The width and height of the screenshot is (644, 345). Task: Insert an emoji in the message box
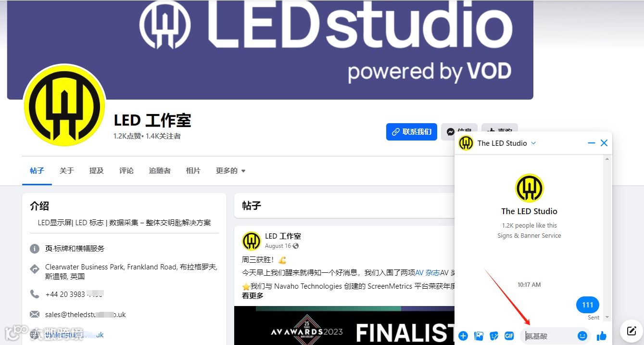tap(582, 336)
